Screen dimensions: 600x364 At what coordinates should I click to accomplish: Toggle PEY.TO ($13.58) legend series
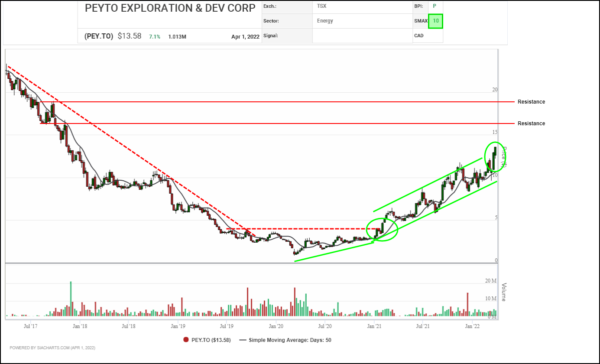[x=207, y=340]
